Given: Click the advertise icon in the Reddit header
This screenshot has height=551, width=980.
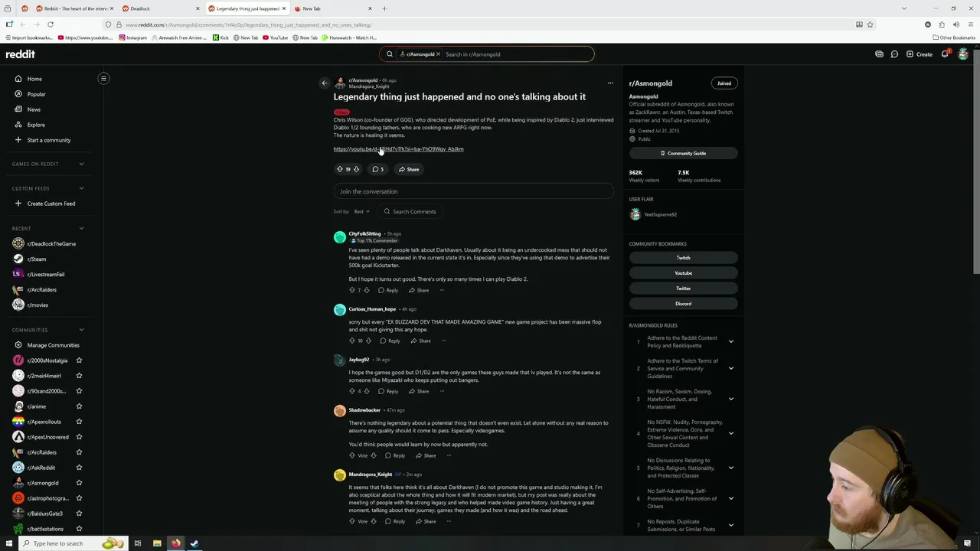Looking at the screenshot, I should click(x=879, y=54).
